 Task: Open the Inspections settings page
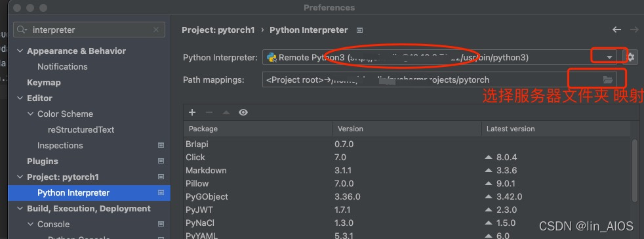(60, 146)
